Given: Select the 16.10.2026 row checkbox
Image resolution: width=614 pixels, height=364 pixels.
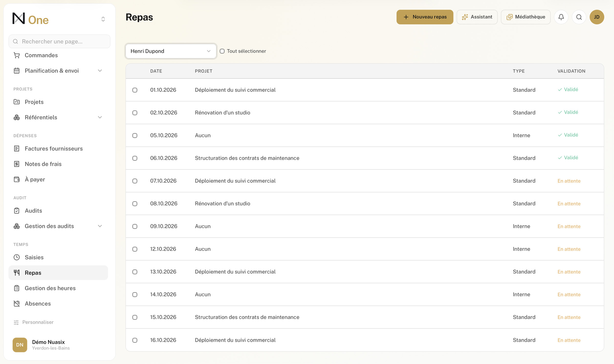Looking at the screenshot, I should point(135,340).
